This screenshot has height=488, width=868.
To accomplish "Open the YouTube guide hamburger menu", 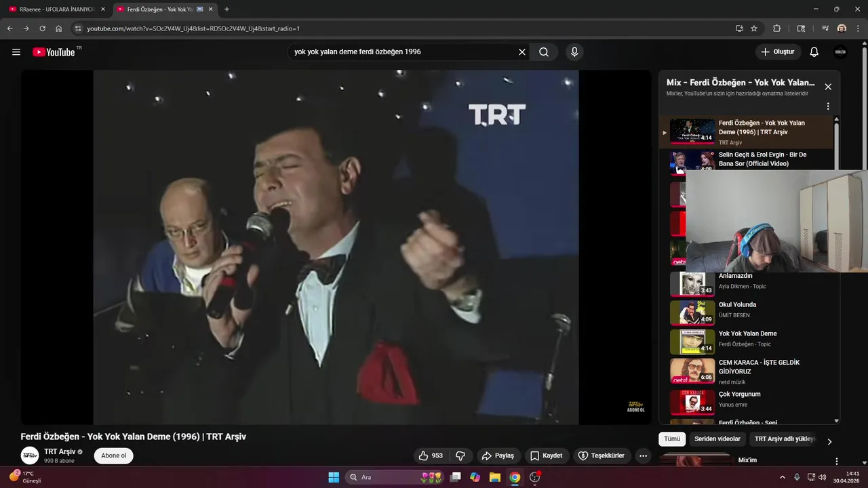I will (x=16, y=52).
